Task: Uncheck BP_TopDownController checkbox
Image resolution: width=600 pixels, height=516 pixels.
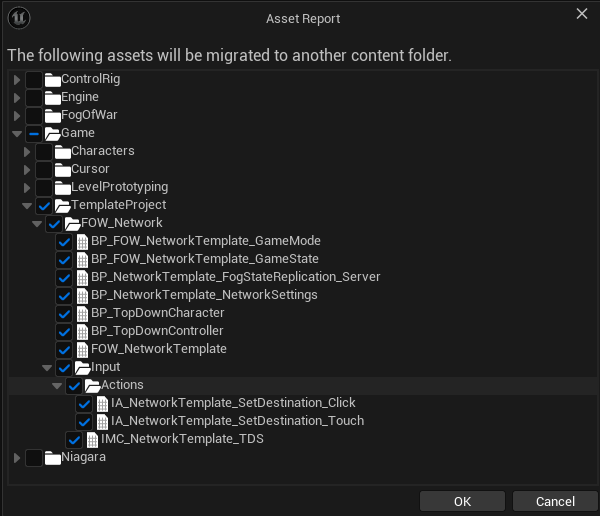Action: tap(64, 331)
